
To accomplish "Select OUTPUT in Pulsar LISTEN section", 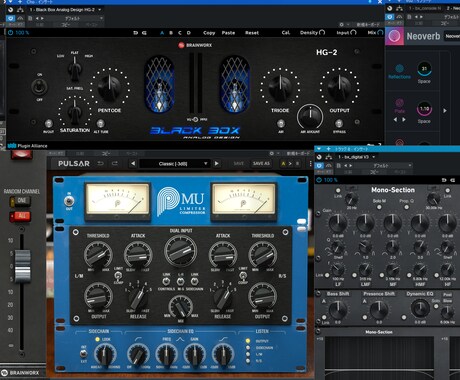I will pos(248,341).
